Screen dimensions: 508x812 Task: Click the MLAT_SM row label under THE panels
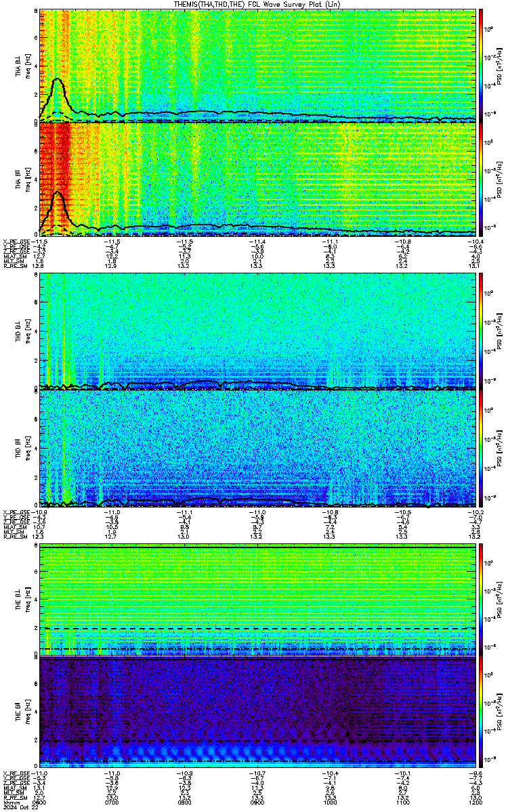click(16, 788)
